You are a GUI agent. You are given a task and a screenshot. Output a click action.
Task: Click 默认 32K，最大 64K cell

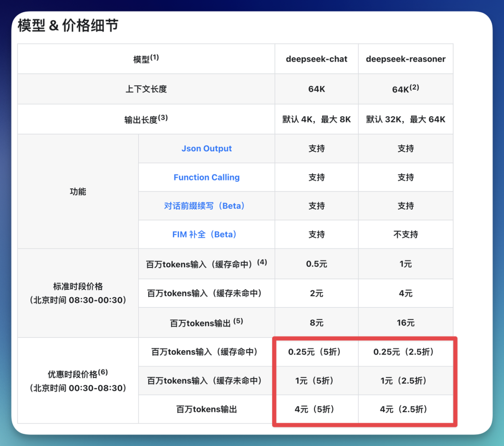pyautogui.click(x=406, y=119)
